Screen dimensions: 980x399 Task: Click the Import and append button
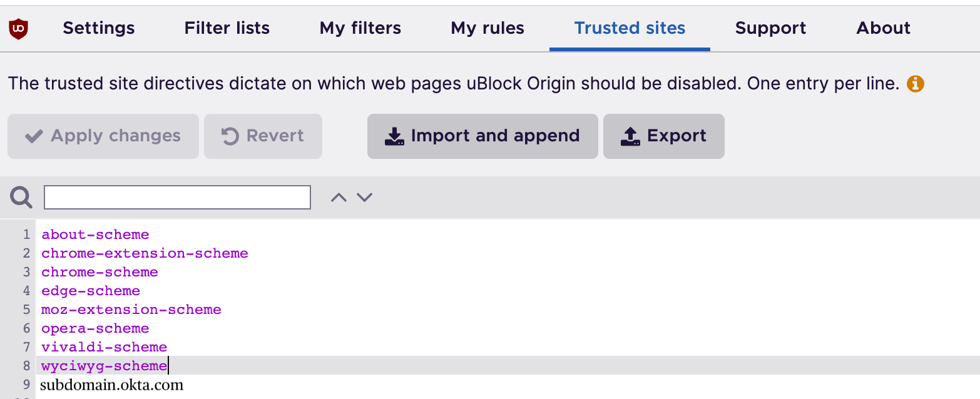click(x=482, y=136)
